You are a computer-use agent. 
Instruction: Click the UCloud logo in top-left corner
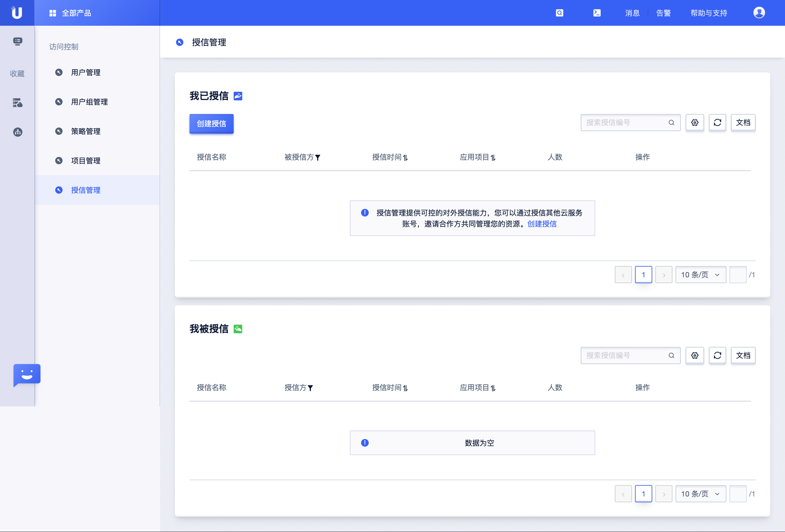17,13
